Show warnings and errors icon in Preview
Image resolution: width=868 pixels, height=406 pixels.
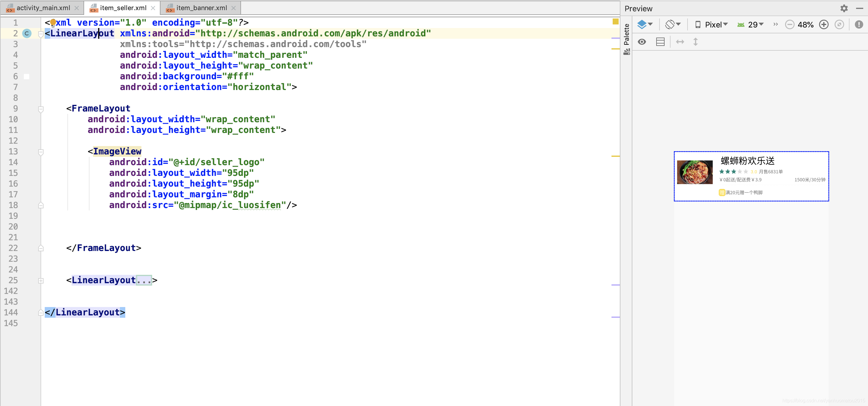859,24
